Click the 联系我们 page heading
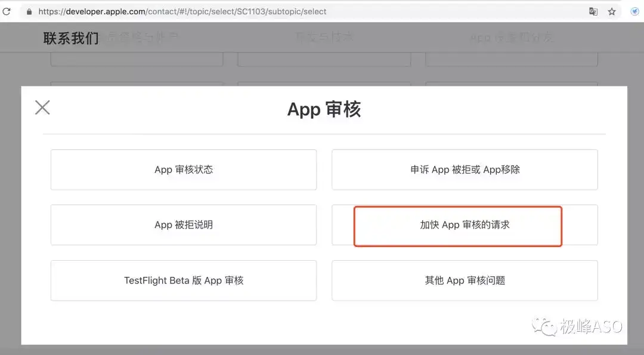 coord(71,38)
